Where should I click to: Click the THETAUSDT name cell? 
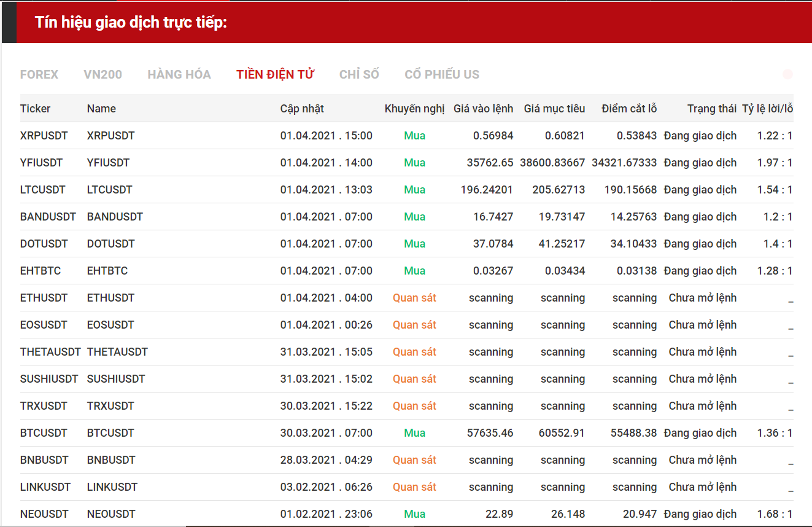pyautogui.click(x=117, y=352)
